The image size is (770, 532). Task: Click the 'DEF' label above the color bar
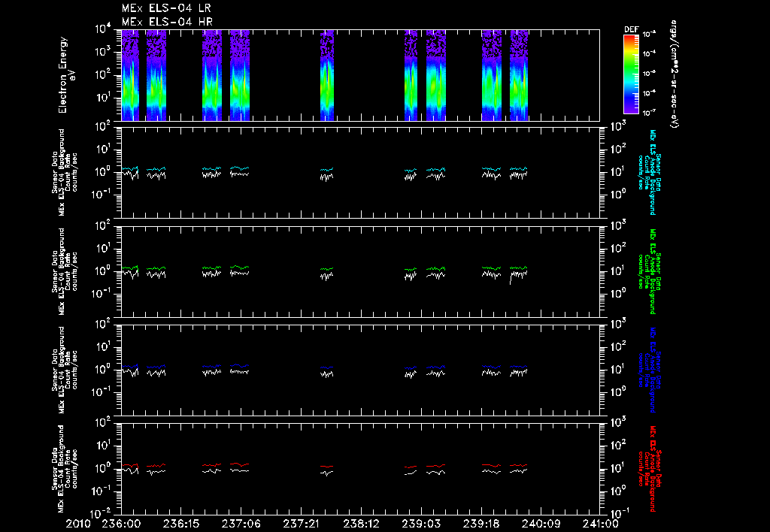click(x=631, y=29)
